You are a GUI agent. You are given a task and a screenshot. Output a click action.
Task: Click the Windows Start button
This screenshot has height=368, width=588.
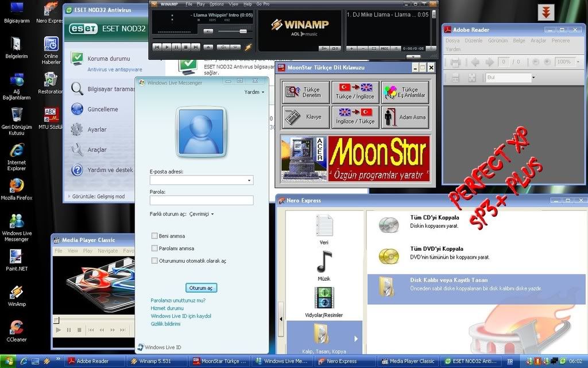[8, 361]
